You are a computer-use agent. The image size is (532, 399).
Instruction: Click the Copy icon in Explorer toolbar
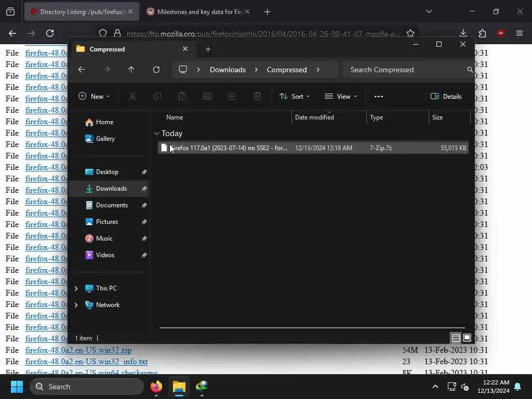tap(157, 96)
